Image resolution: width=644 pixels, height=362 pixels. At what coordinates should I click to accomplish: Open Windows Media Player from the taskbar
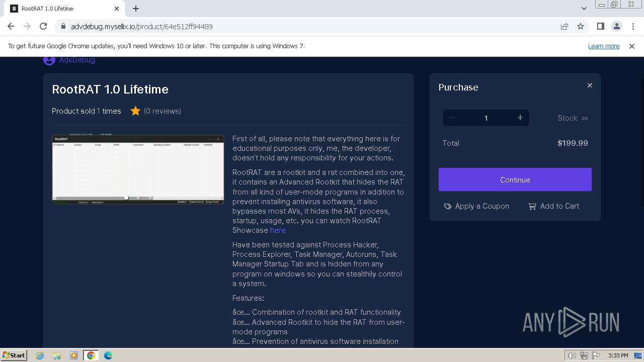(x=74, y=355)
